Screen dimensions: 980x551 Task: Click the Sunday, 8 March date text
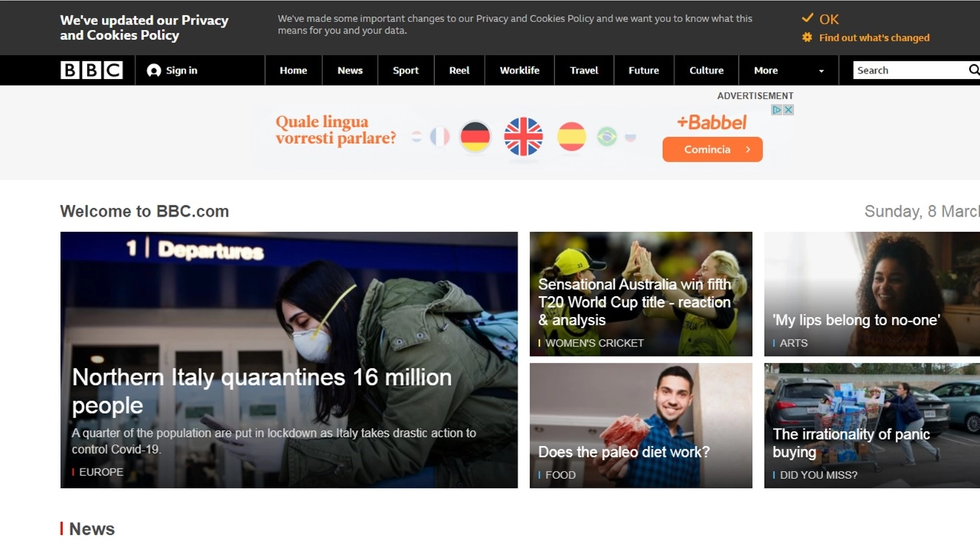tap(922, 211)
